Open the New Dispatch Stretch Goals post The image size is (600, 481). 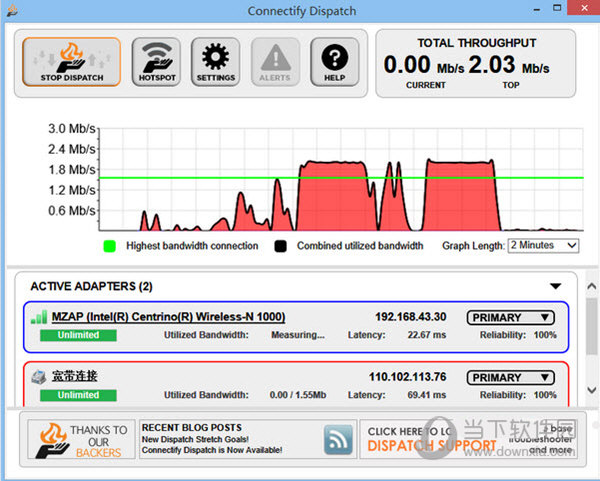(195, 439)
